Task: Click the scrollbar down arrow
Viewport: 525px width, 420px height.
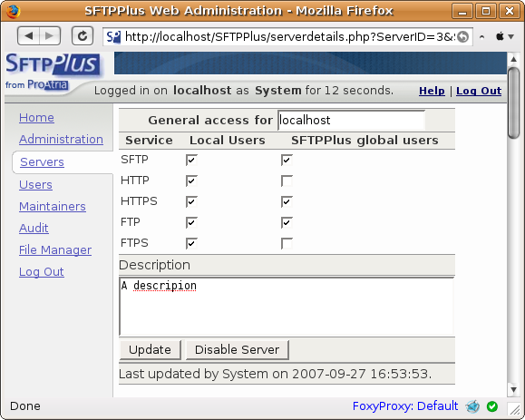Action: (x=513, y=389)
